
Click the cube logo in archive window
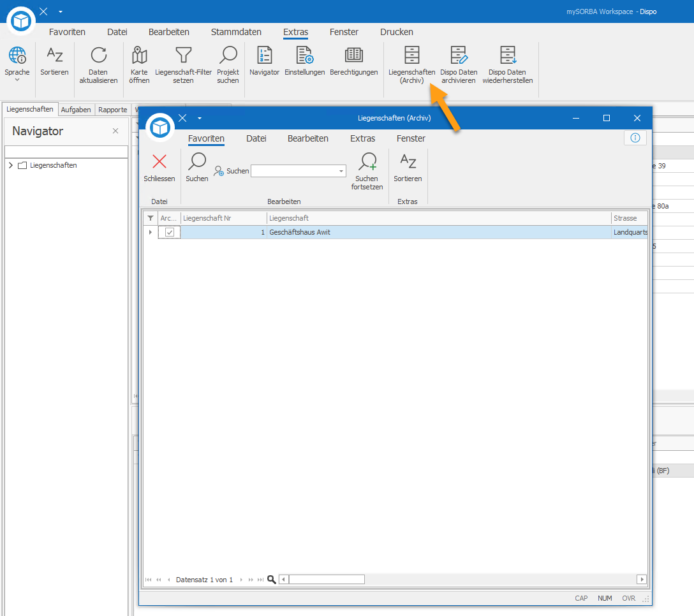(159, 128)
